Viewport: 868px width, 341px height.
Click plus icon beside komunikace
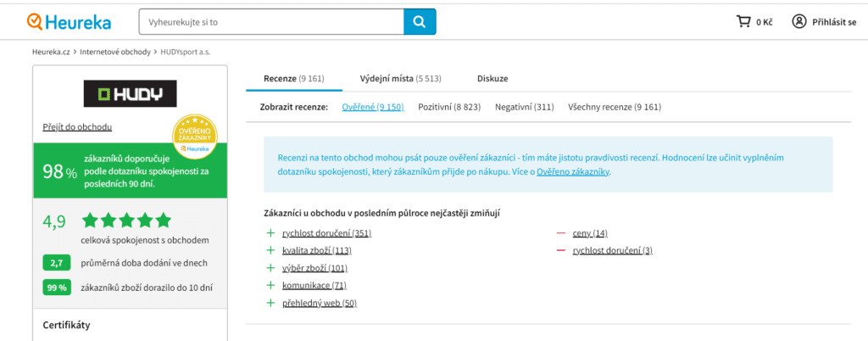coord(270,285)
